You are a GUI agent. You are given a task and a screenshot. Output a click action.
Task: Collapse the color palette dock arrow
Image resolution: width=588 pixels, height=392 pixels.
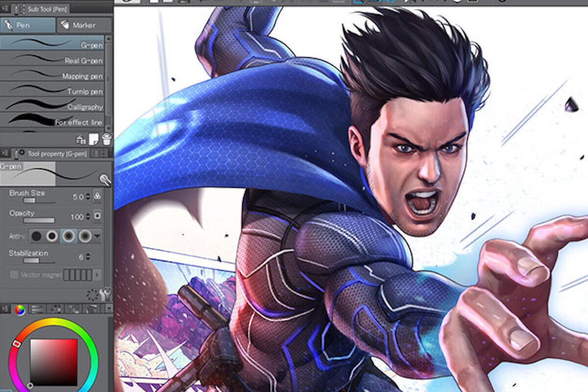pos(5,309)
